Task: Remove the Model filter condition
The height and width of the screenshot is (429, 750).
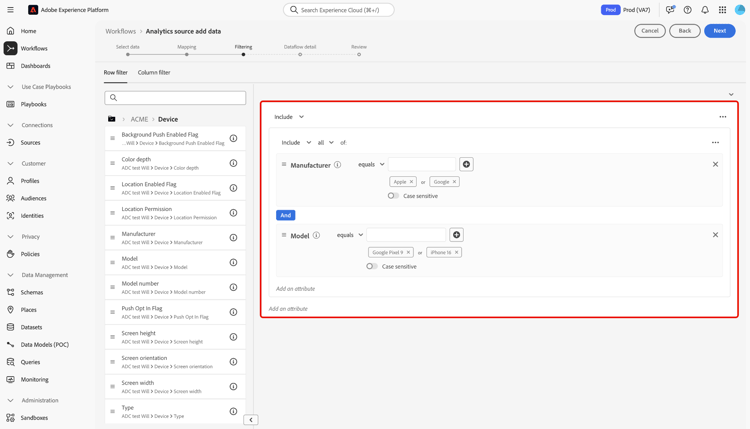Action: pyautogui.click(x=715, y=235)
